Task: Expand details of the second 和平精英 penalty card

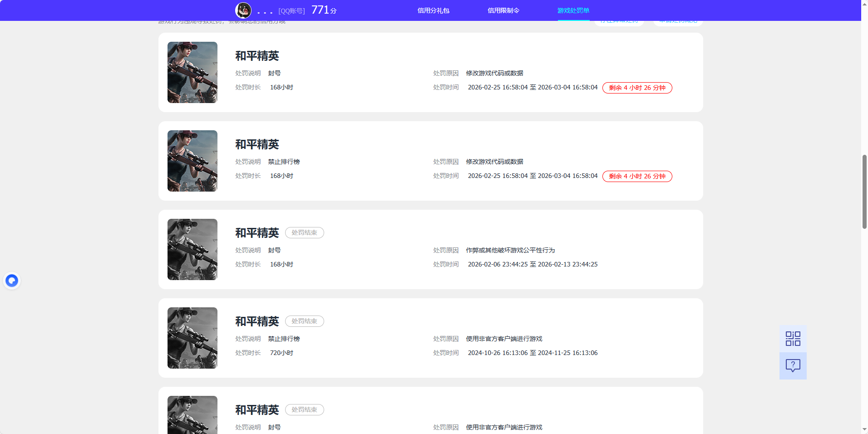Action: coord(429,161)
